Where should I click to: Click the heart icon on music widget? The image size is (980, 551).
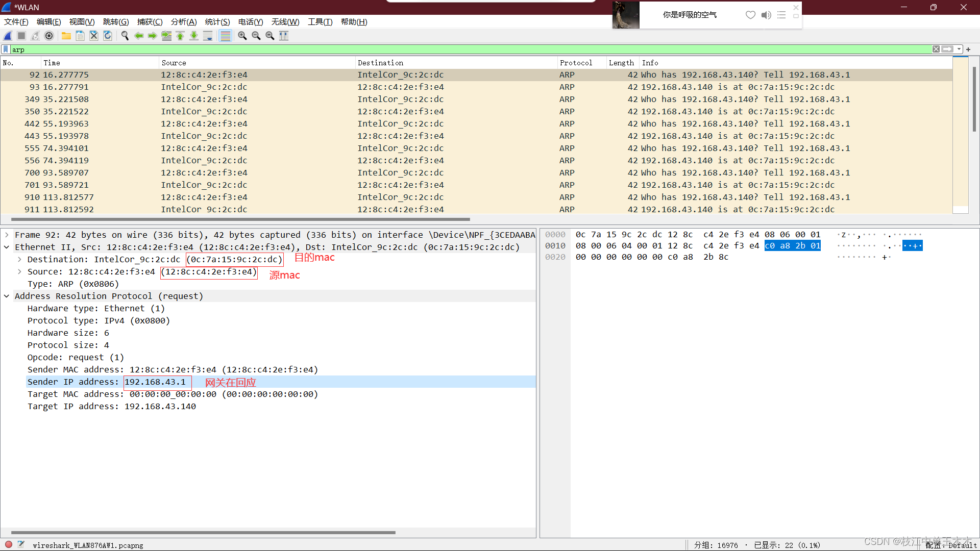pyautogui.click(x=750, y=15)
